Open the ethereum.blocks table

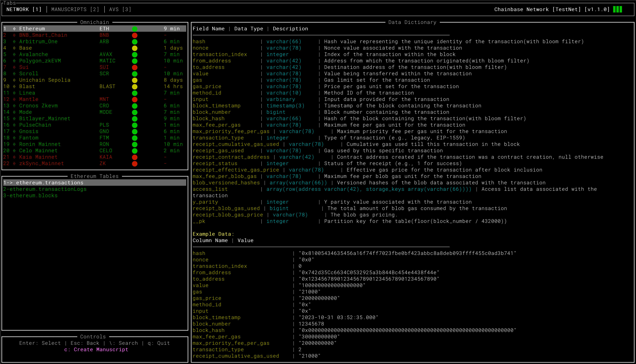coord(30,196)
